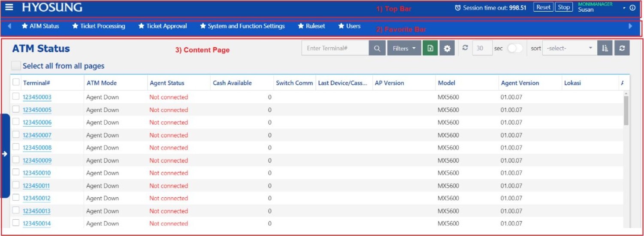Click the Reset session button
644x236 pixels.
point(543,7)
